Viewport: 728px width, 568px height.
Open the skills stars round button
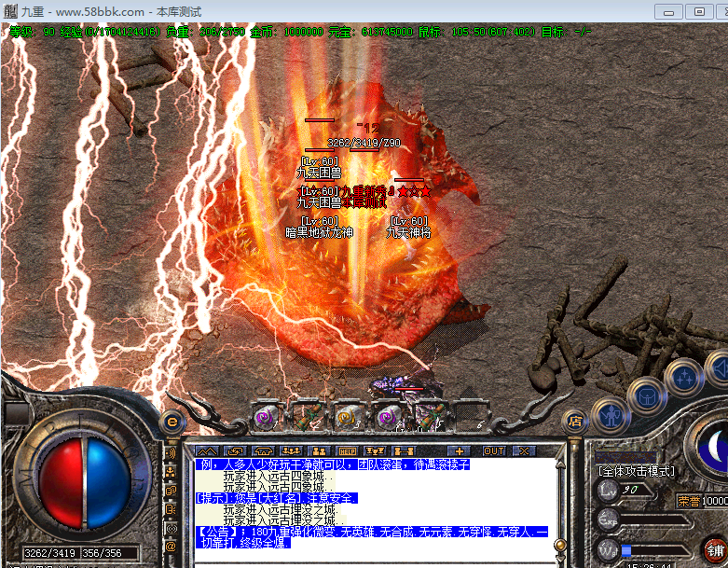pyautogui.click(x=684, y=378)
